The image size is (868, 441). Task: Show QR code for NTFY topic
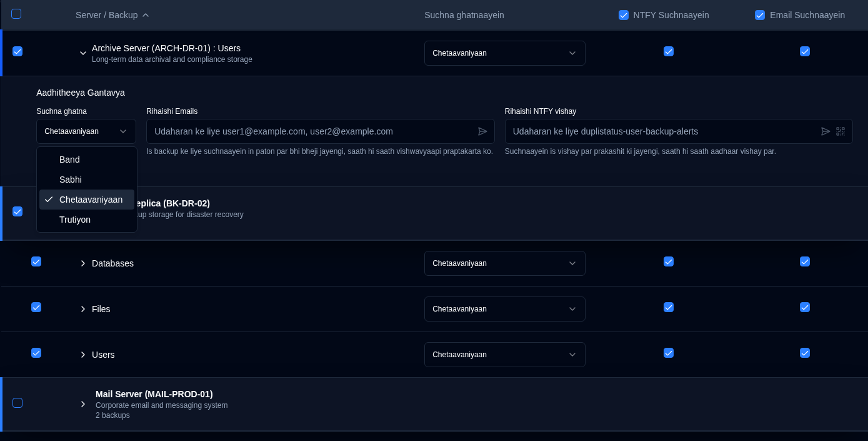[841, 131]
